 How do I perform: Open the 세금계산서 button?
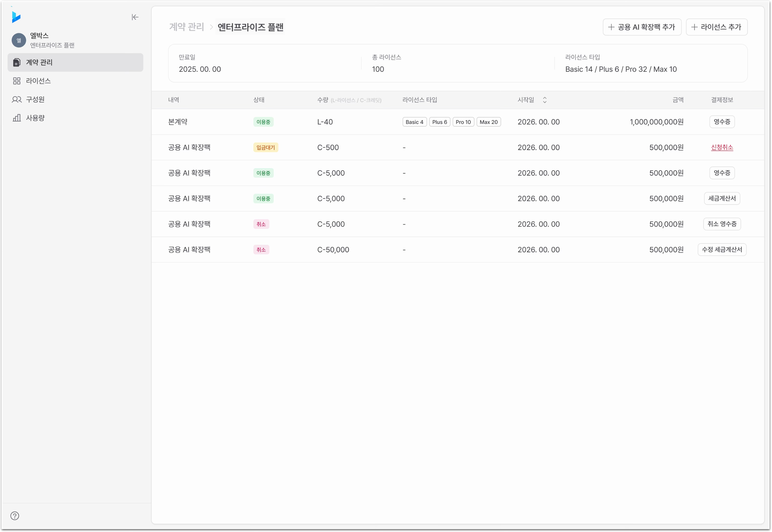point(722,198)
